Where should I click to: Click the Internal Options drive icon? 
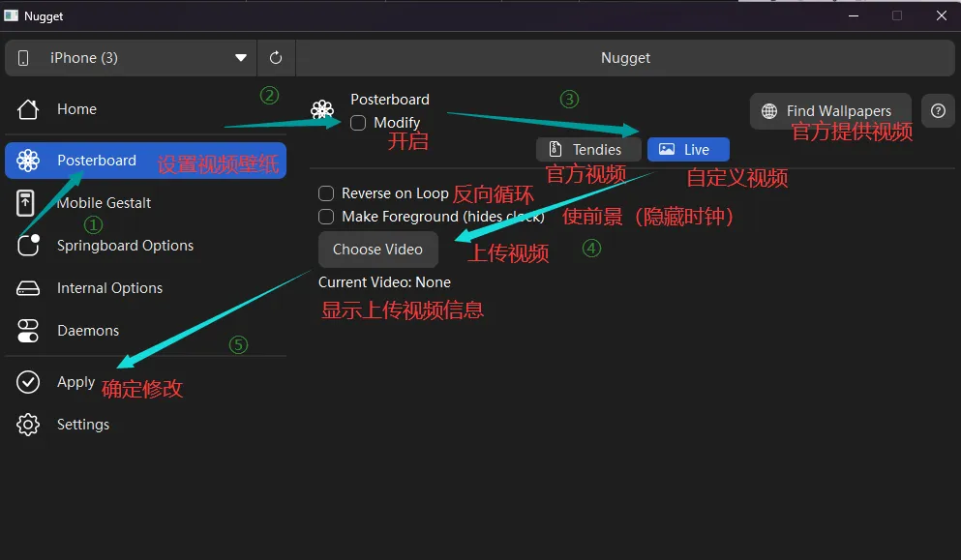[x=27, y=288]
